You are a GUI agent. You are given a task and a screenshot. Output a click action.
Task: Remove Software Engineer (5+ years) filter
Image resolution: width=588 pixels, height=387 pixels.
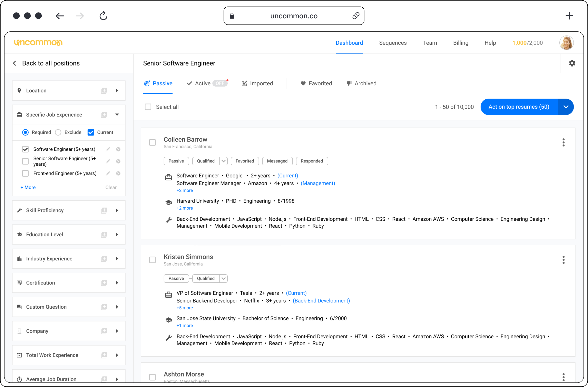[x=118, y=149]
